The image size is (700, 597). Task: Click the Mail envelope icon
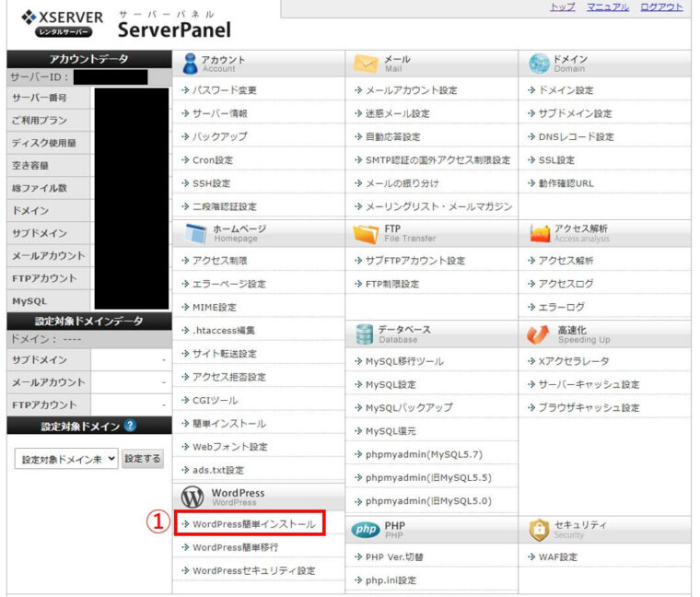point(366,64)
